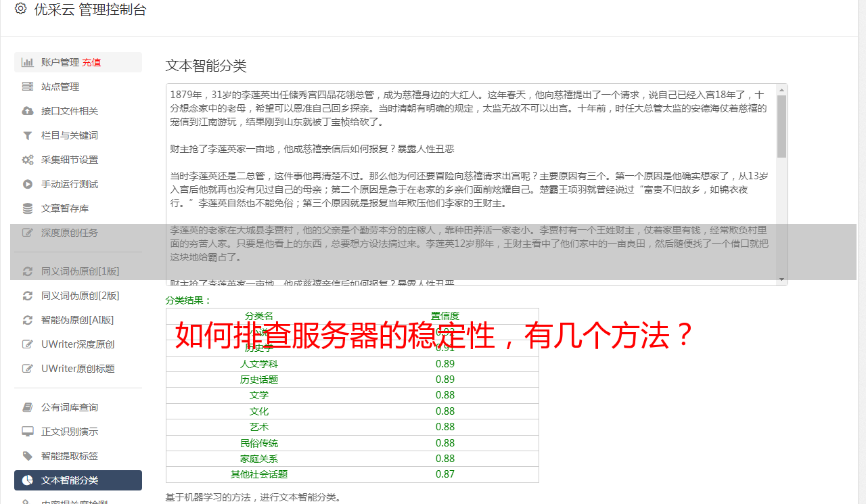The image size is (866, 504).
Task: Click the textarea scrollbar down arrow
Action: (782, 279)
